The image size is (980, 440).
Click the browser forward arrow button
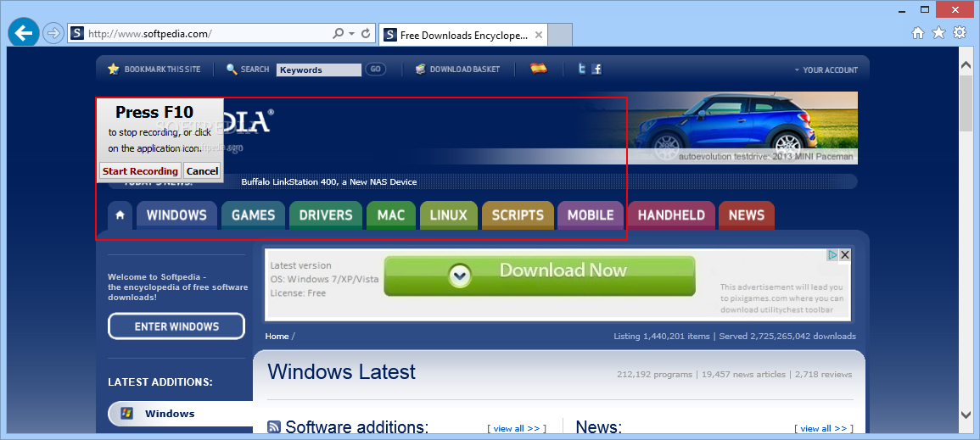[54, 33]
